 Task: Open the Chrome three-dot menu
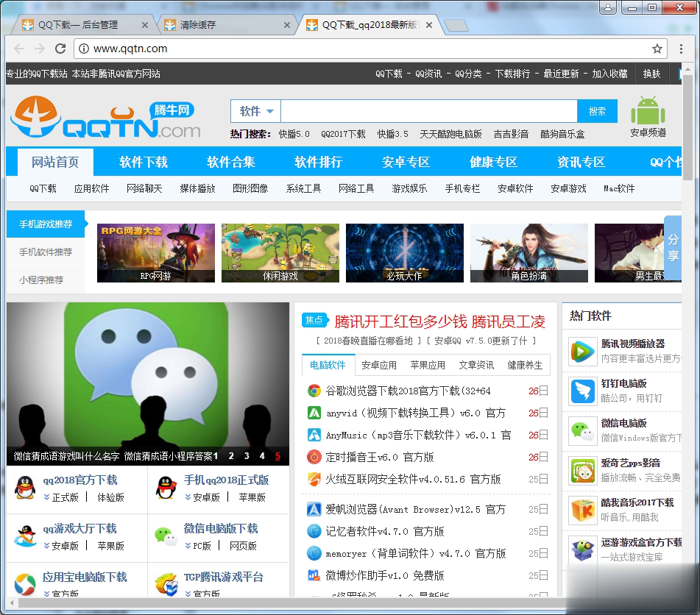[x=681, y=49]
